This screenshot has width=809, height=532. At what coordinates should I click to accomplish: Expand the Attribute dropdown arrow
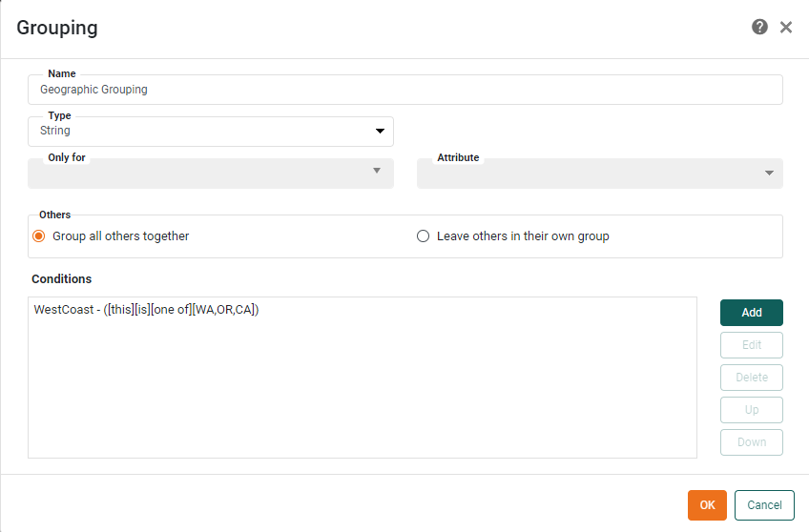point(769,174)
